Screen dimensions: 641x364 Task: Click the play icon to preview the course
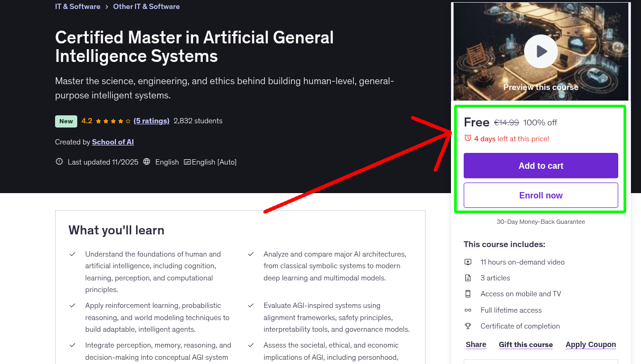click(540, 51)
